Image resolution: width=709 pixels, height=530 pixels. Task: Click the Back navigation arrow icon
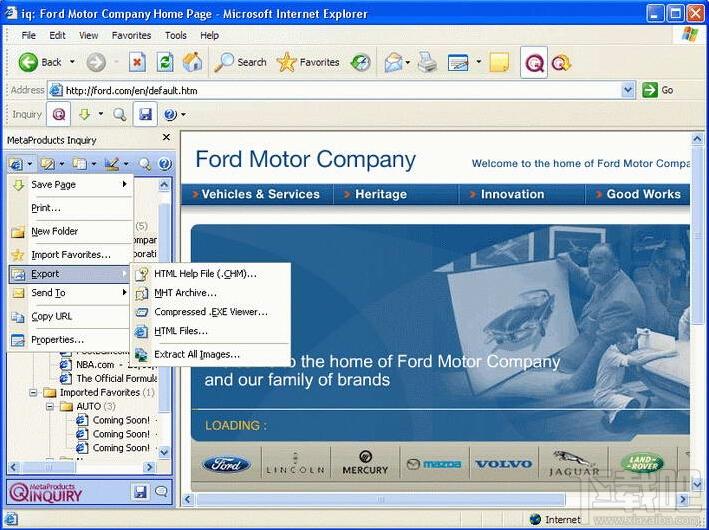(x=28, y=62)
